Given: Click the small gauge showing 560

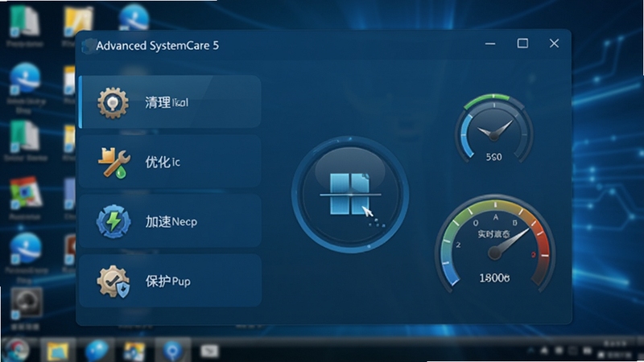Looking at the screenshot, I should pos(493,129).
